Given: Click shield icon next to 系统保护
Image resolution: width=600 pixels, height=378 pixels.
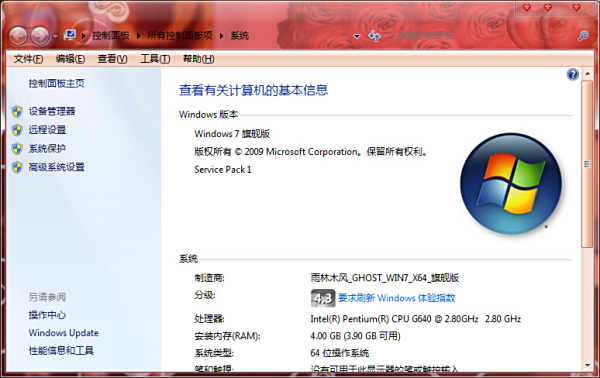Looking at the screenshot, I should (x=17, y=148).
